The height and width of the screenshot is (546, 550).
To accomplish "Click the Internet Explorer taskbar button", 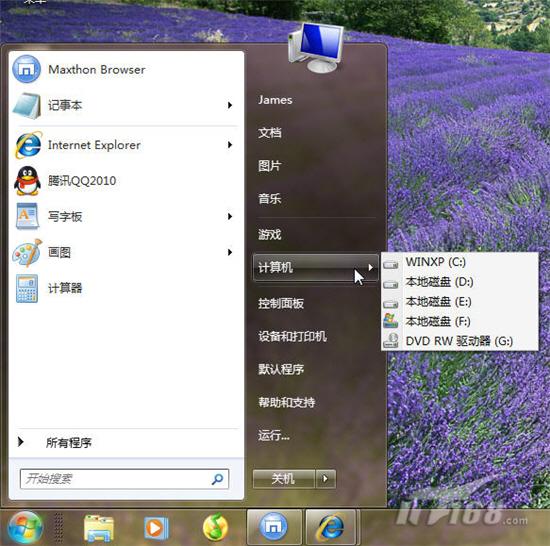I will 331,527.
